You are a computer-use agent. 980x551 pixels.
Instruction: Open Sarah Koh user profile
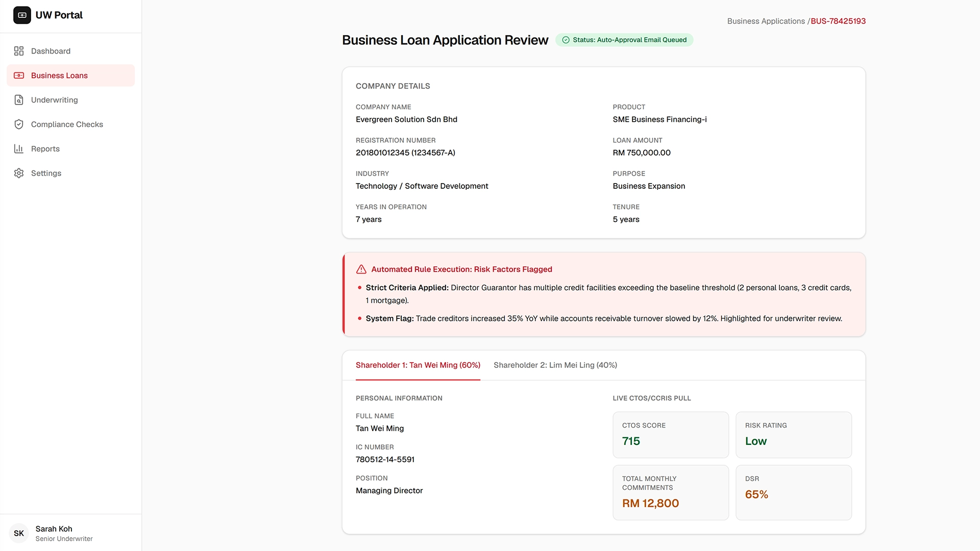point(71,533)
